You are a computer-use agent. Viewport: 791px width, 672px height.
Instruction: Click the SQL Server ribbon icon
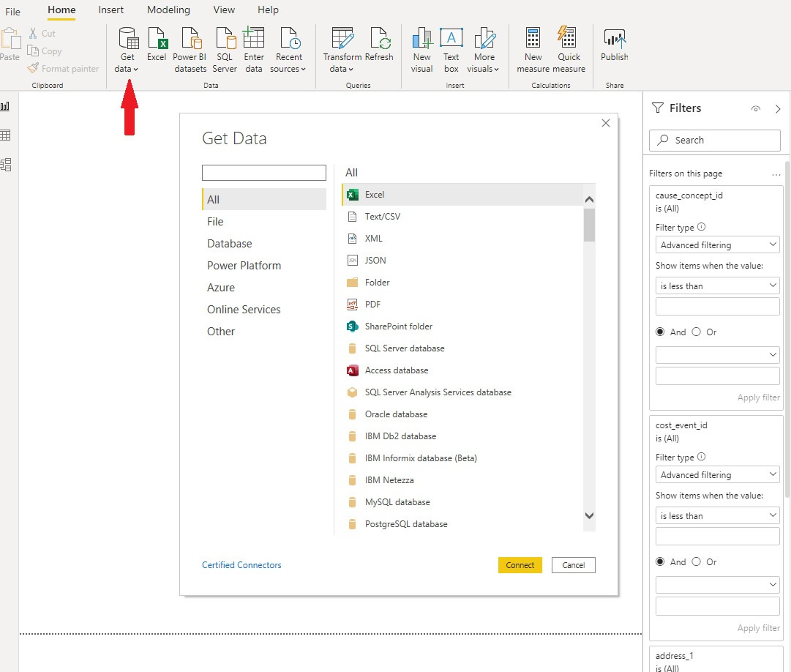(225, 50)
